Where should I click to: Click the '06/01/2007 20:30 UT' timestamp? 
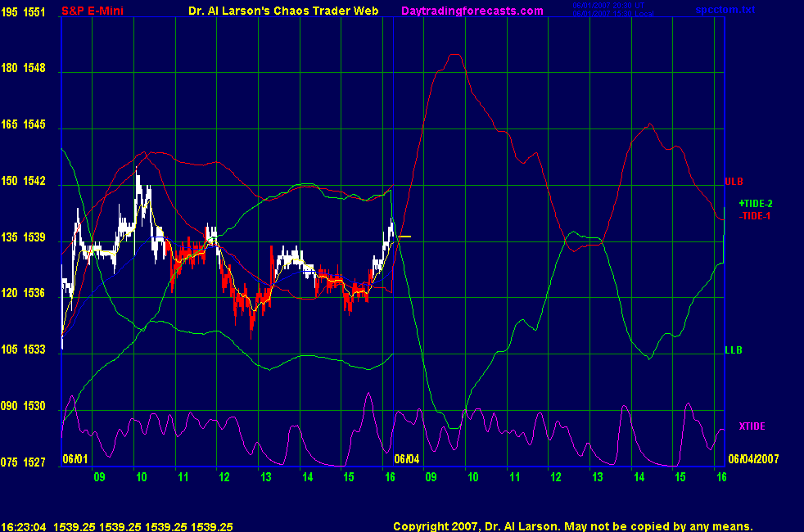pyautogui.click(x=608, y=5)
